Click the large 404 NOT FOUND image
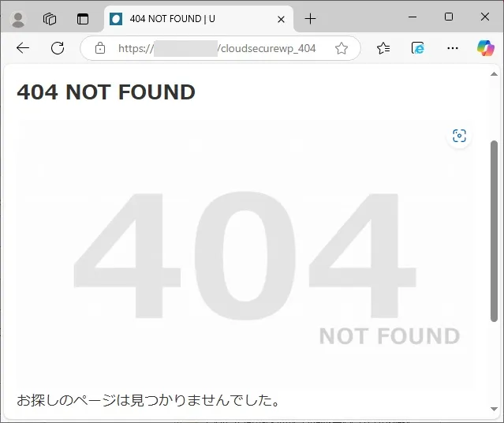The image size is (504, 423). pyautogui.click(x=245, y=254)
